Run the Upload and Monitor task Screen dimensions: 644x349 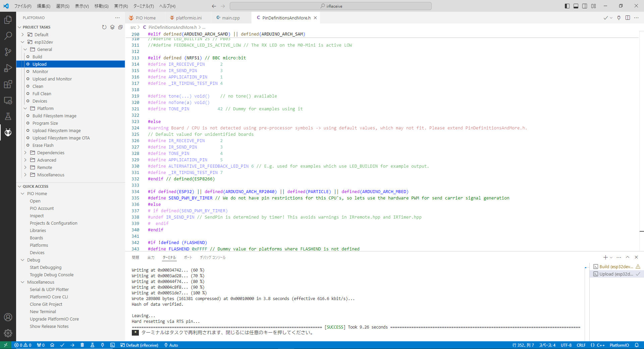[52, 79]
